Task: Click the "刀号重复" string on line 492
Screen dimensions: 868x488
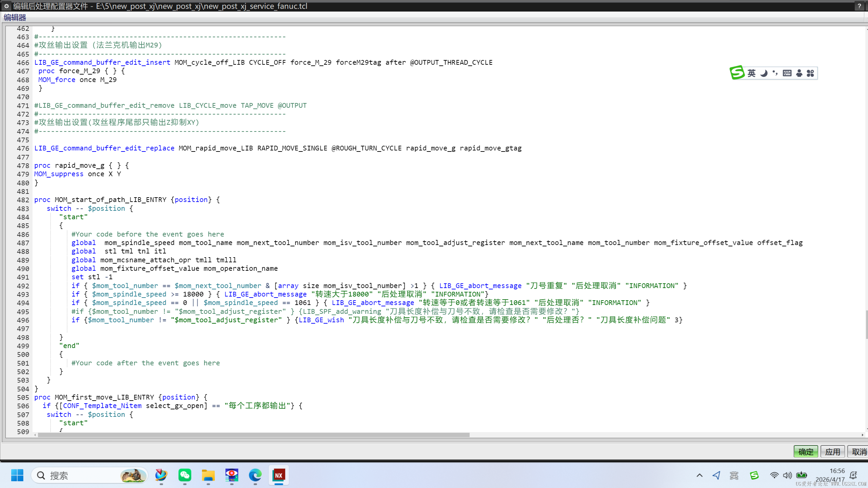Action: [x=547, y=286]
